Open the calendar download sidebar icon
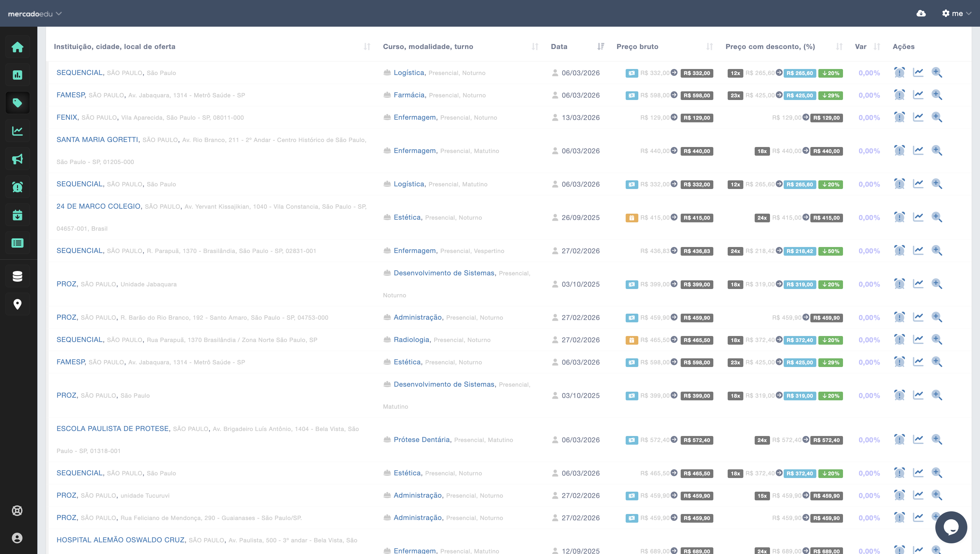The image size is (980, 554). click(17, 215)
